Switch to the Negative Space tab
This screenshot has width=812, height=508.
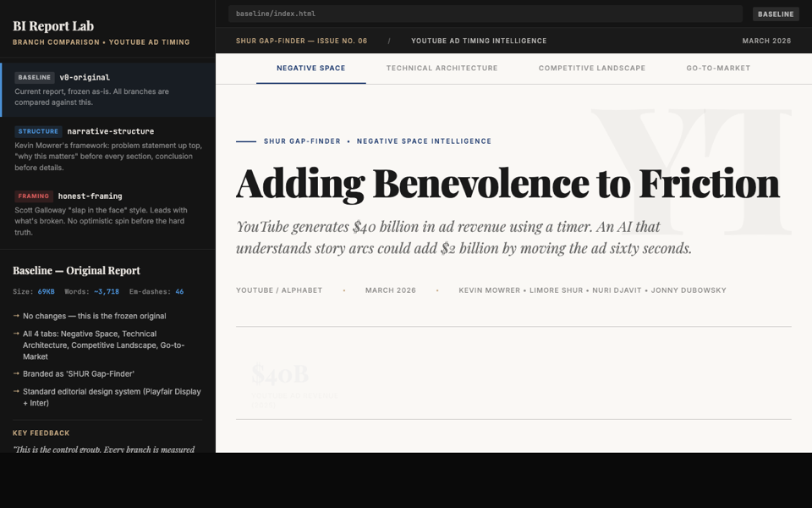(310, 68)
